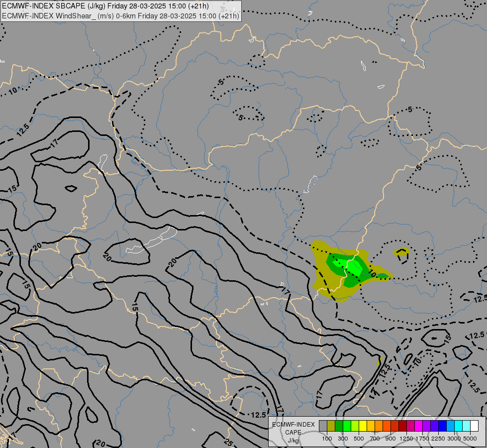Screen dimensions: 487x448
Task: Pick the pale cyan legend swatch
Action: (x=467, y=426)
